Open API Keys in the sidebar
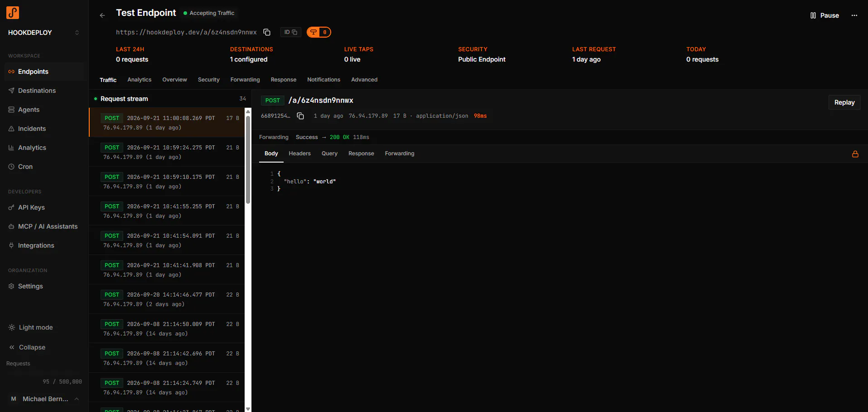Image resolution: width=868 pixels, height=412 pixels. pyautogui.click(x=44, y=207)
